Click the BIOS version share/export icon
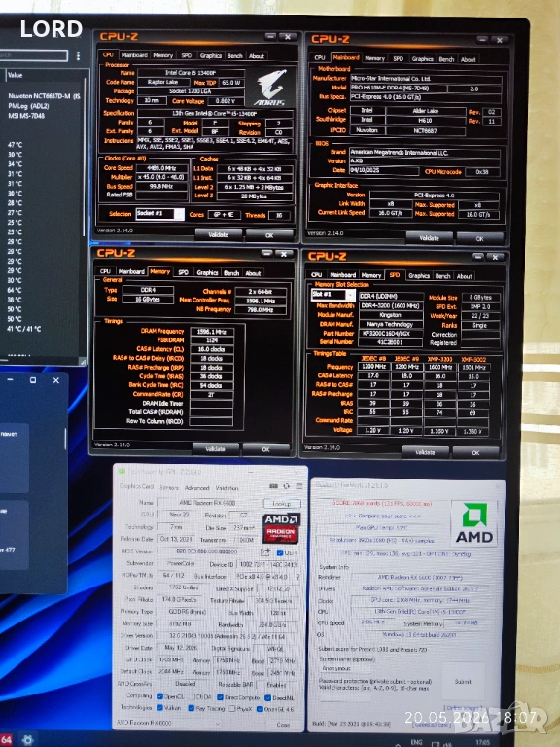This screenshot has width=560, height=747. tap(265, 551)
